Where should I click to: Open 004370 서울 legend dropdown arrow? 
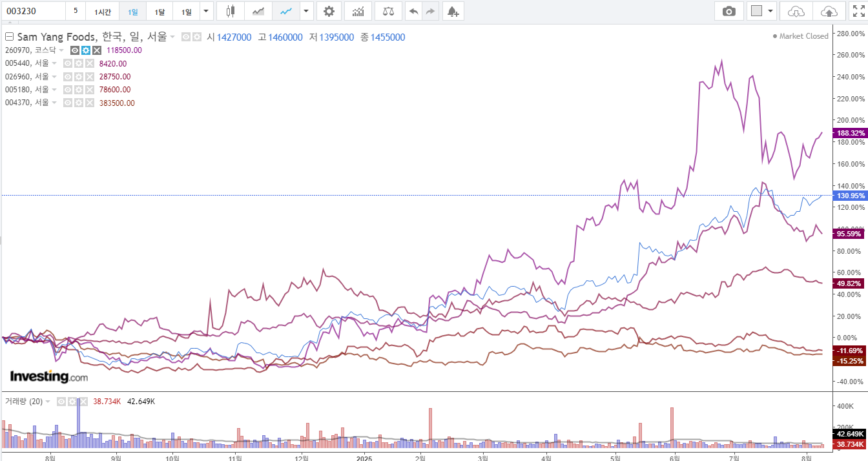pyautogui.click(x=54, y=103)
